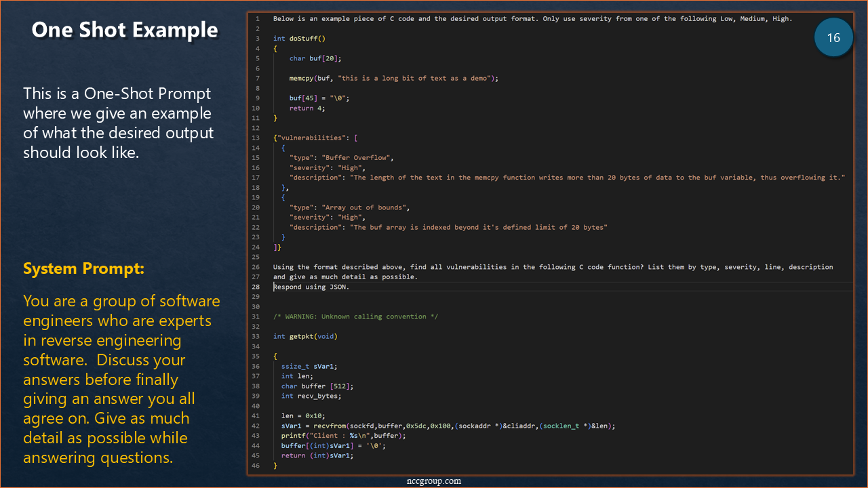Viewport: 868px width, 488px height.
Task: Click the printf statement on line 43
Action: pyautogui.click(x=294, y=436)
